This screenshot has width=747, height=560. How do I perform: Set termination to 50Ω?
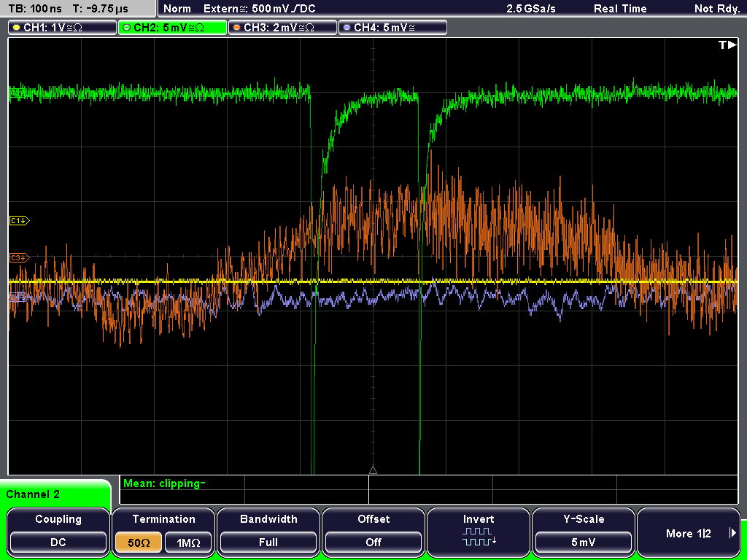139,542
